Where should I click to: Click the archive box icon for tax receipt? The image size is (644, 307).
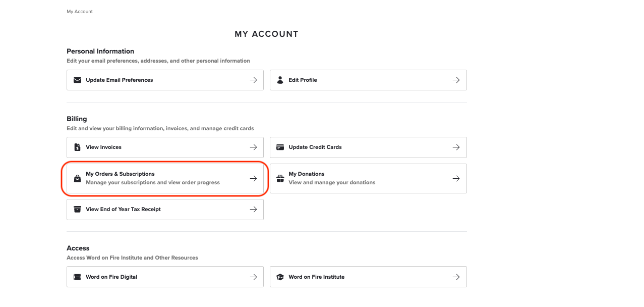click(x=77, y=210)
